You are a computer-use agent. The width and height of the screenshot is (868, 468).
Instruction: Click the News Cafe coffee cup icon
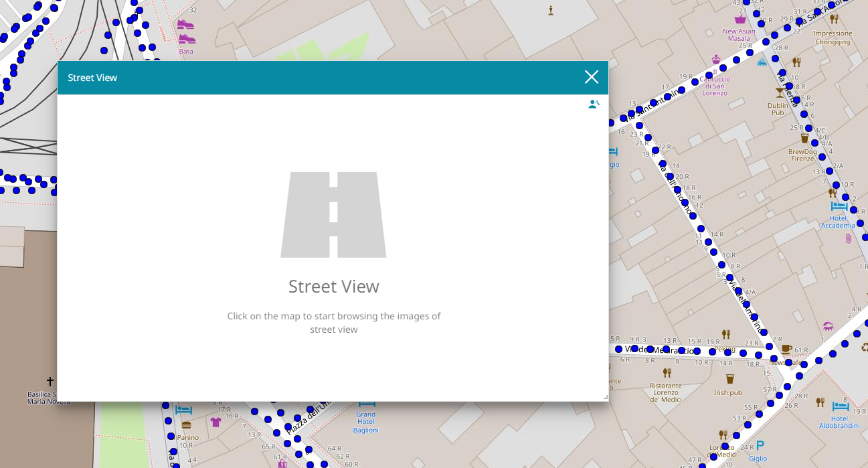tap(786, 349)
